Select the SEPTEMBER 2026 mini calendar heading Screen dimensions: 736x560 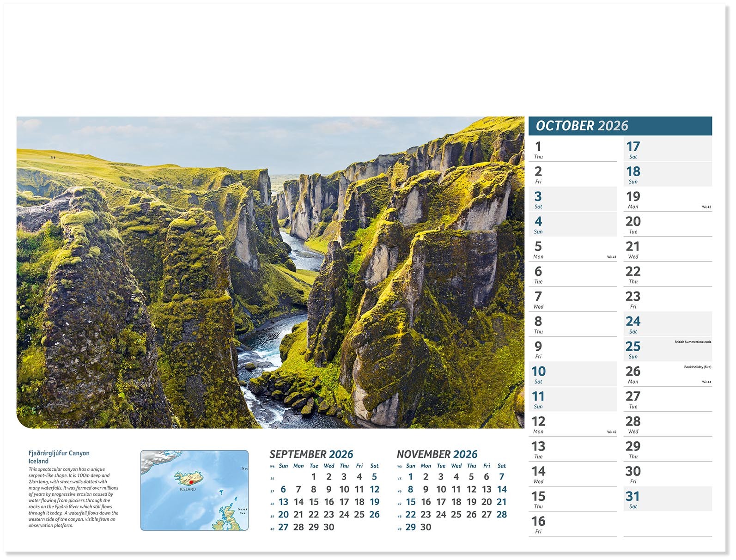pyautogui.click(x=311, y=454)
